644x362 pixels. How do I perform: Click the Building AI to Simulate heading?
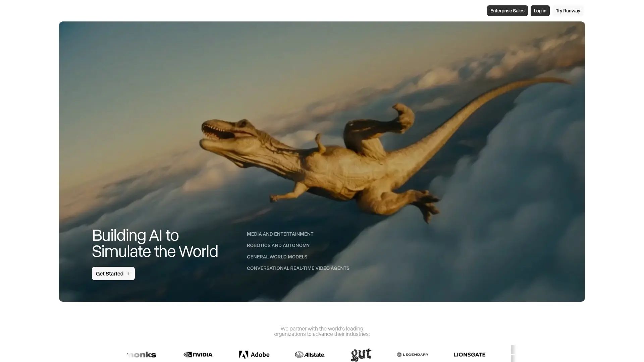(155, 243)
